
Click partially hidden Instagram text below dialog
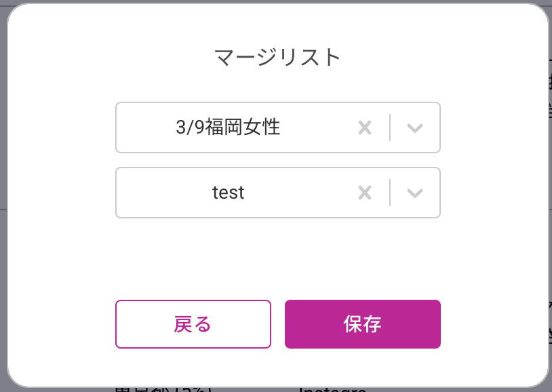[x=332, y=389]
